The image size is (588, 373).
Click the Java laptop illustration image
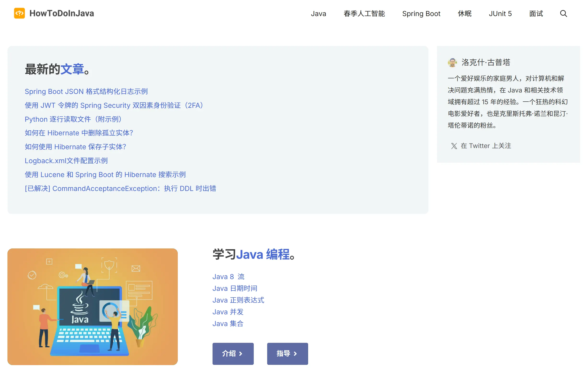[92, 307]
